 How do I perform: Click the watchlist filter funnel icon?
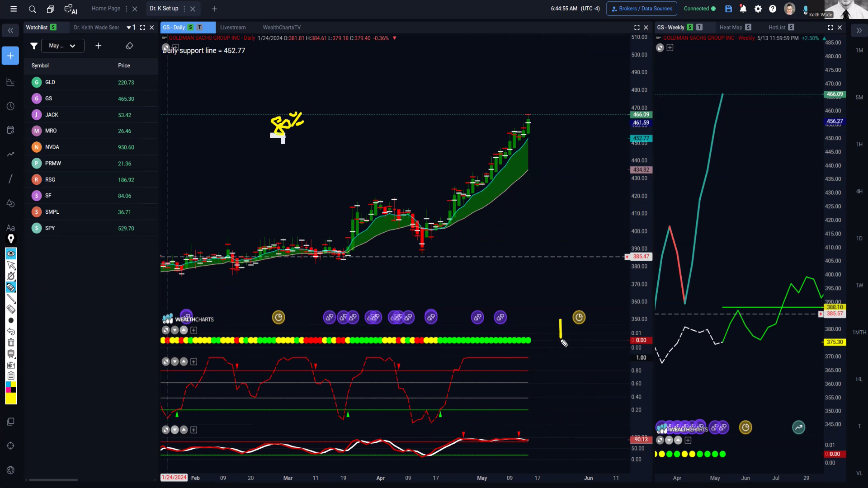[34, 46]
